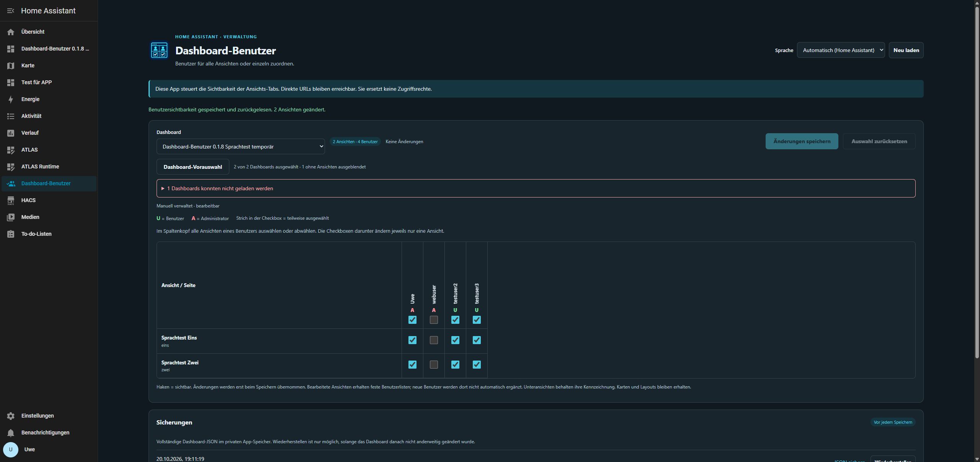Toggle the testuser3 column header checkbox
The image size is (980, 462).
[477, 320]
